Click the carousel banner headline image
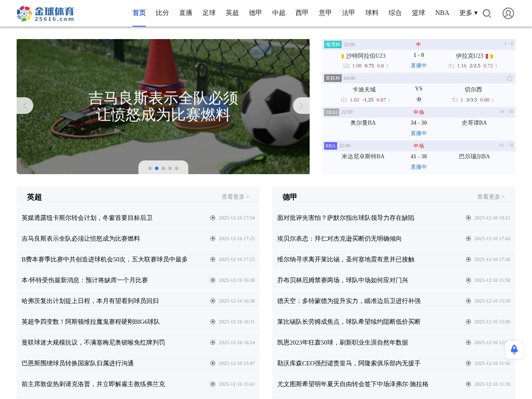 163,106
